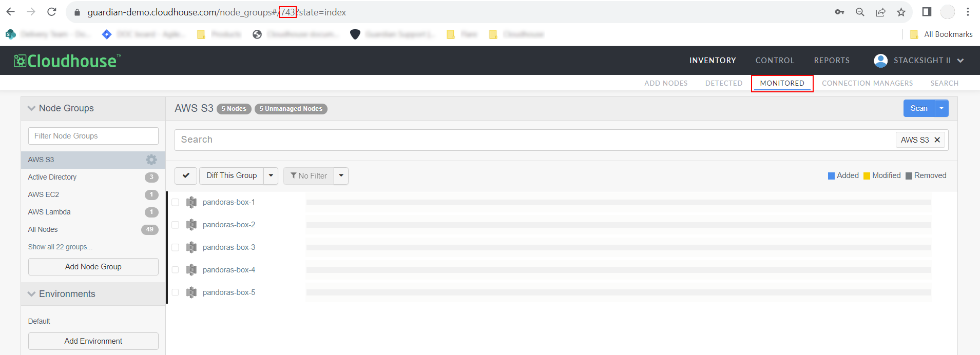Screen dimensions: 980x355
Task: Click the gray Removed legend swatch
Action: click(x=909, y=176)
